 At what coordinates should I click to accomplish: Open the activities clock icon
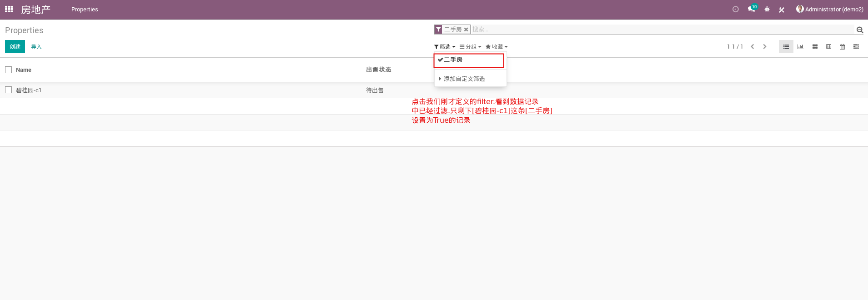pyautogui.click(x=735, y=9)
